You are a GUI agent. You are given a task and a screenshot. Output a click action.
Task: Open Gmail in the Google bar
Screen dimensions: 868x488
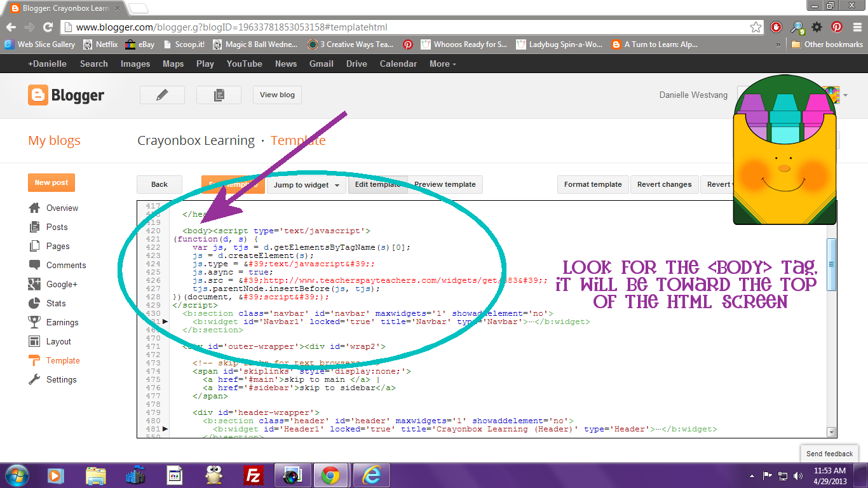point(322,64)
